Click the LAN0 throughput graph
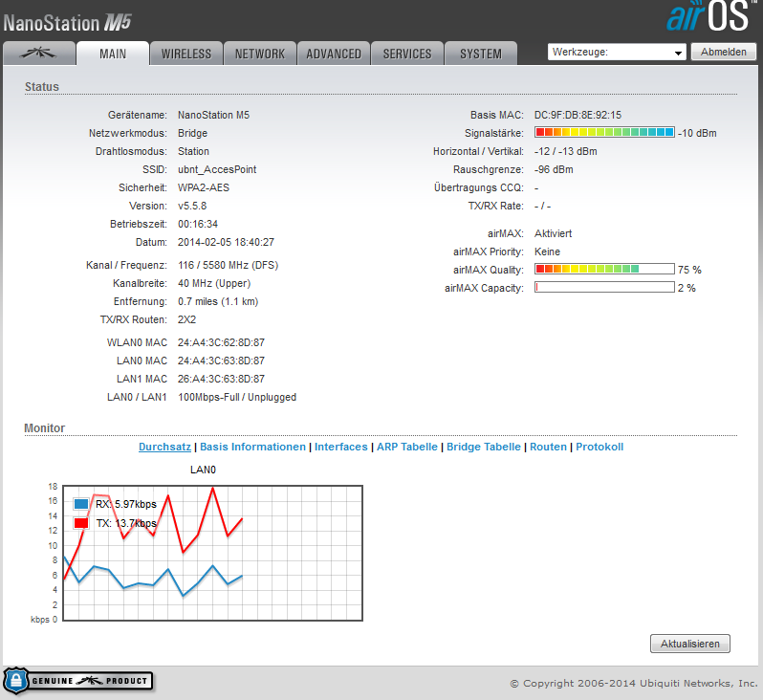 click(x=212, y=553)
